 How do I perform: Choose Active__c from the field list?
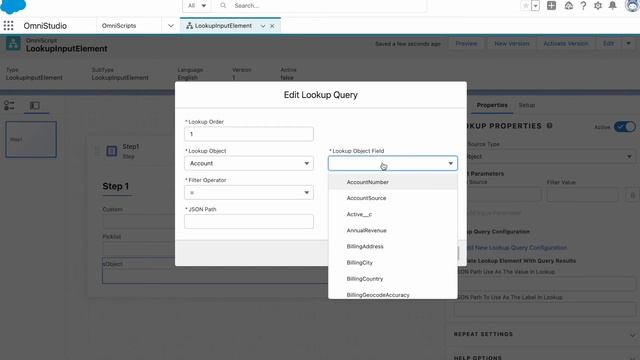tap(393, 214)
